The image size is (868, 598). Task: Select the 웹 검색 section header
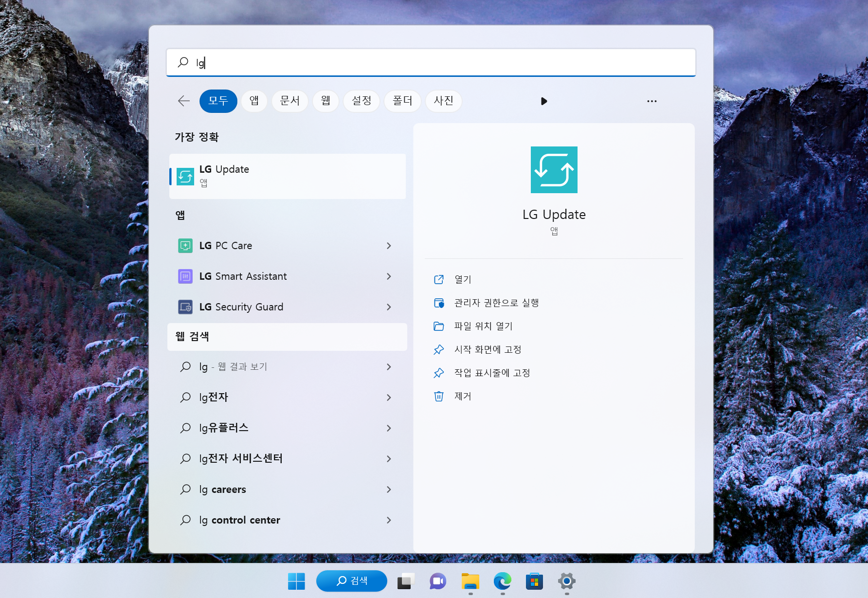[x=287, y=337]
